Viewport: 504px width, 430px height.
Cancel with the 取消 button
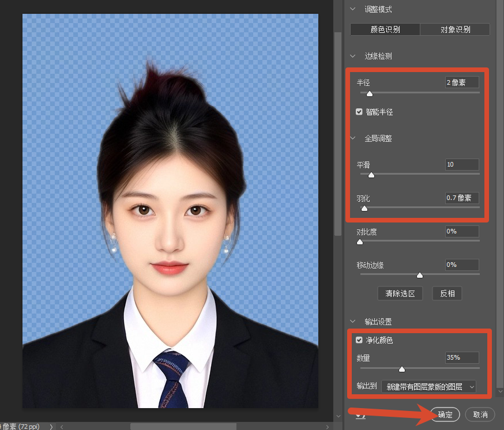point(480,414)
